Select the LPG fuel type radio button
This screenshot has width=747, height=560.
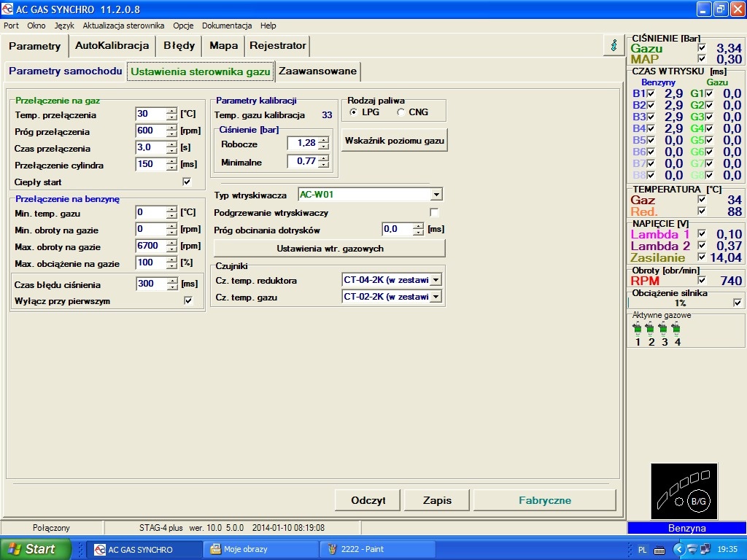click(x=353, y=112)
